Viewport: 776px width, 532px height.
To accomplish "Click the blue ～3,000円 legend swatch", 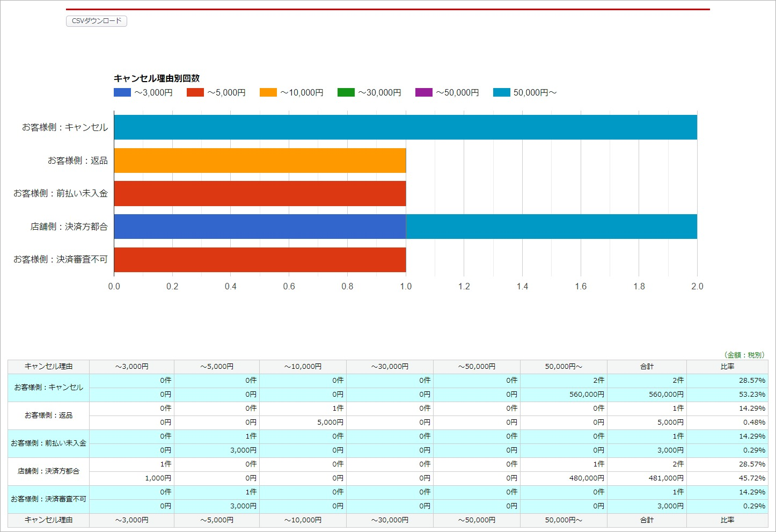I will (122, 92).
